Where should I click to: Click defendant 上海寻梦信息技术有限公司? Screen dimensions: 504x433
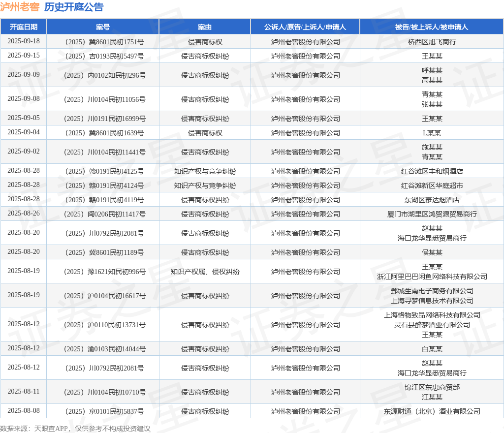432,301
